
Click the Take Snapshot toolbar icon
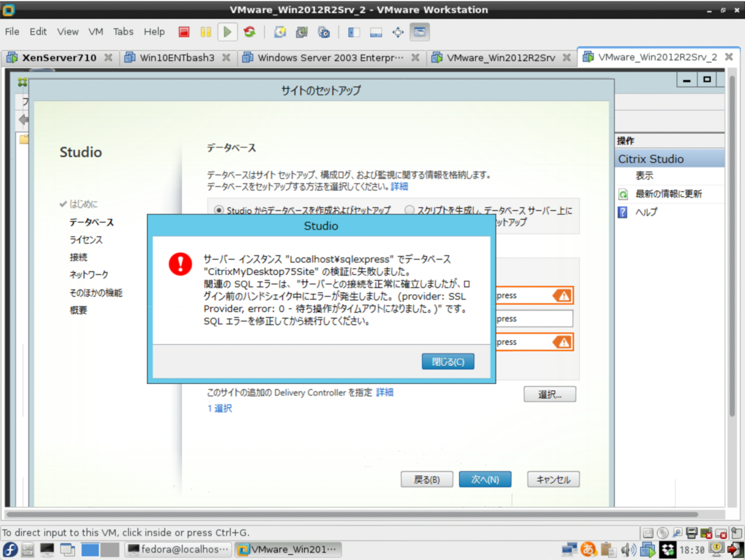point(280,32)
